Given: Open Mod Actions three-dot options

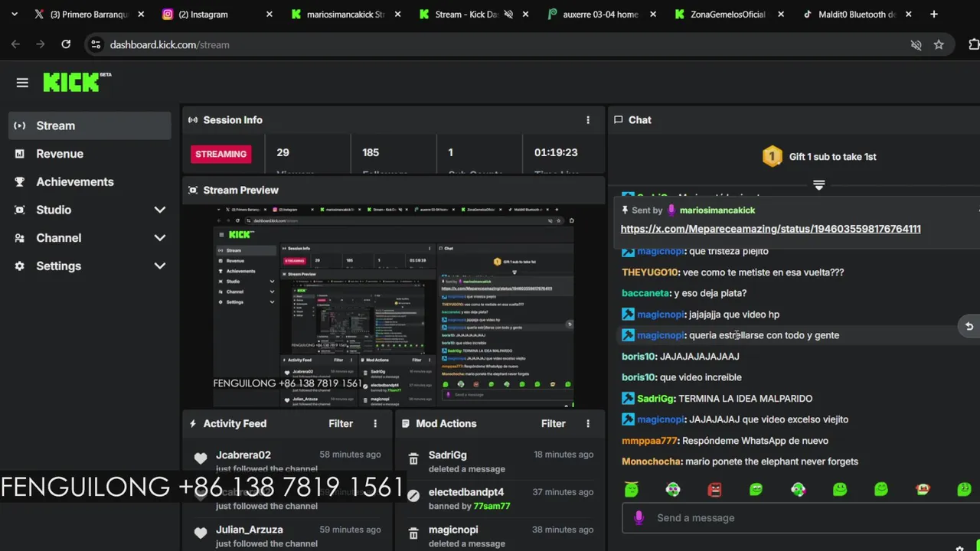Looking at the screenshot, I should click(x=588, y=423).
